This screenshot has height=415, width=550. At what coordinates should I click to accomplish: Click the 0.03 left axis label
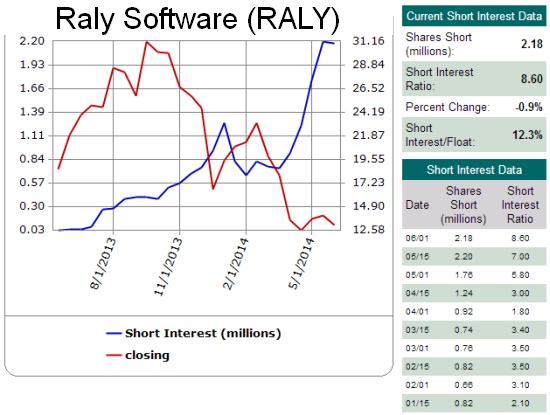[32, 229]
